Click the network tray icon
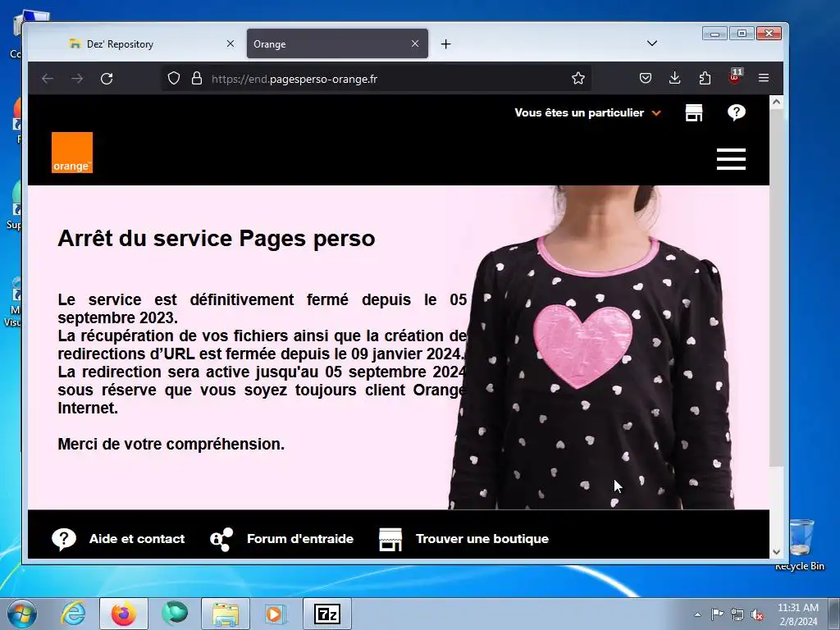840x630 pixels. pos(737,615)
